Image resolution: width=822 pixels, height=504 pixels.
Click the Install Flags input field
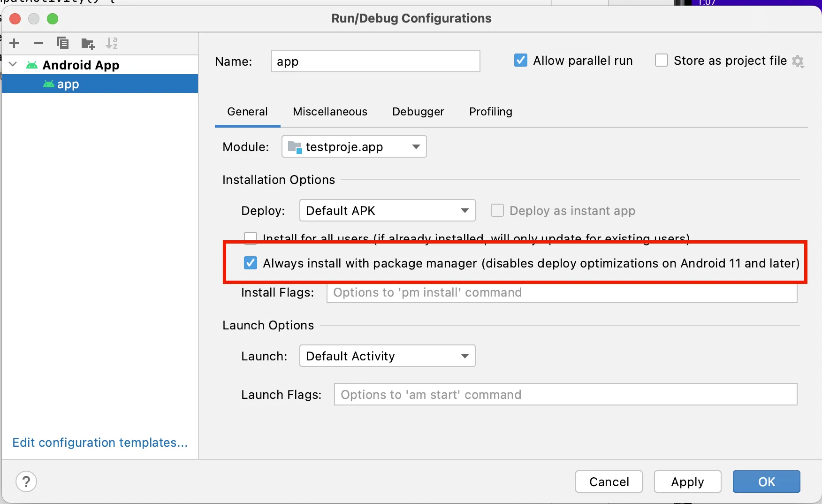562,293
